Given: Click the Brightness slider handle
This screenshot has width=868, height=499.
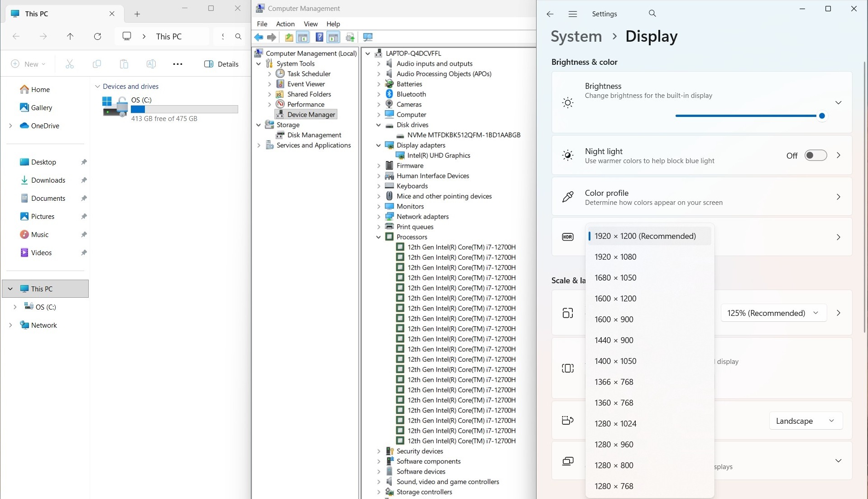Looking at the screenshot, I should point(821,116).
